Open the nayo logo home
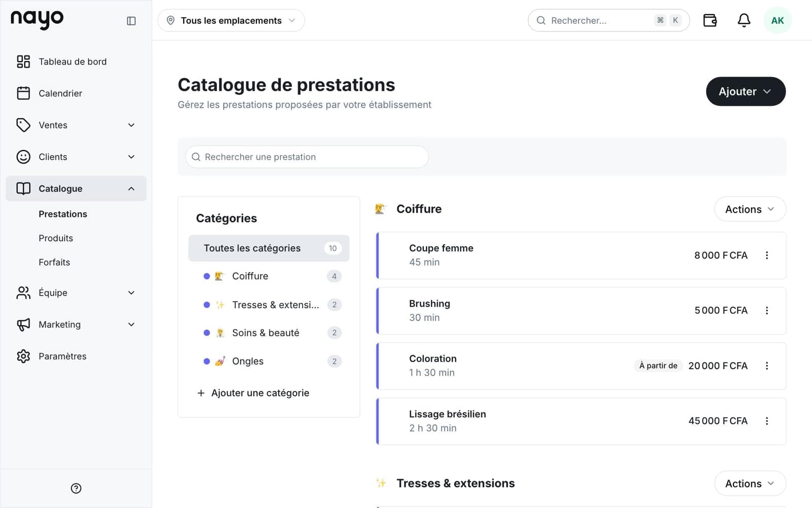 coord(37,19)
